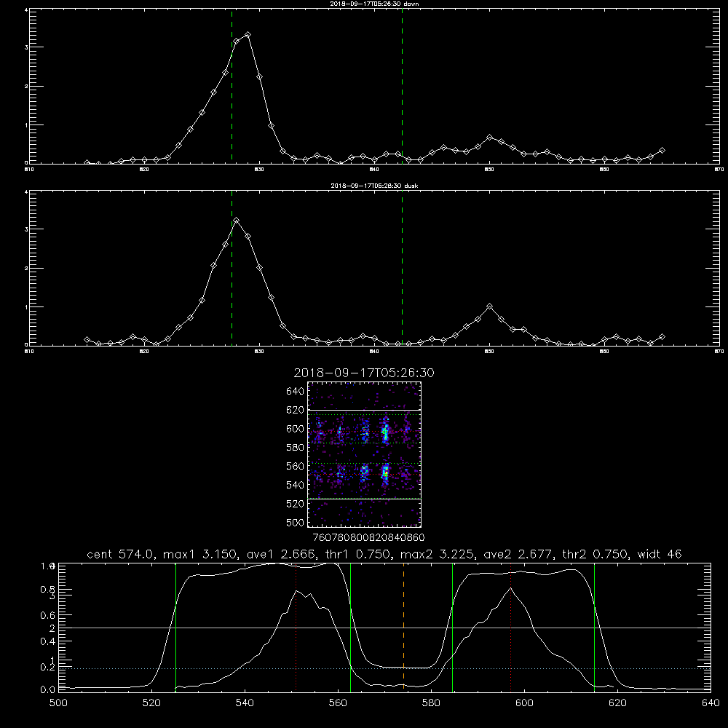Screen dimensions: 728x728
Task: Click the '560' x-axis label of bottom plot
Action: point(338,703)
